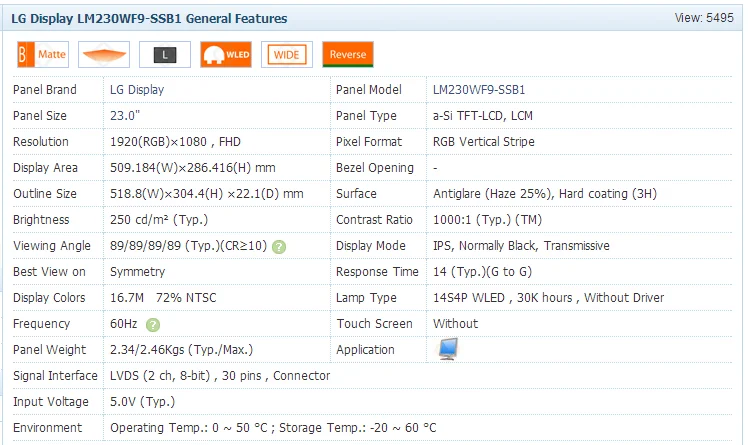Select the Symmetry best view value
The height and width of the screenshot is (445, 748).
[x=137, y=272]
